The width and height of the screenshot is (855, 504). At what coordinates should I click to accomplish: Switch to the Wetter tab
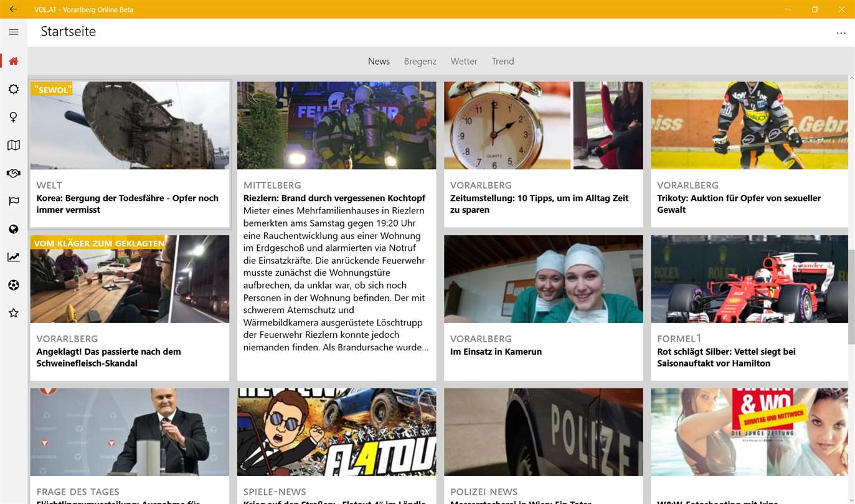[464, 61]
